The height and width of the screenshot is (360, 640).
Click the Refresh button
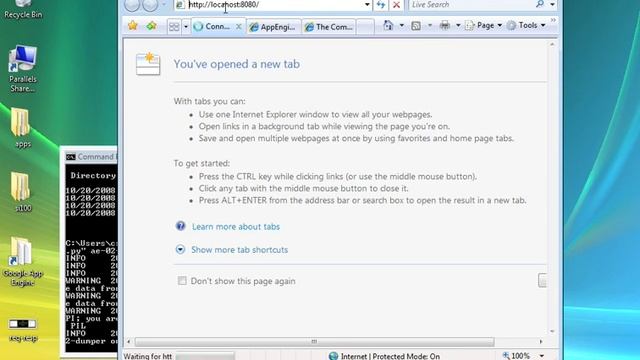(x=381, y=4)
